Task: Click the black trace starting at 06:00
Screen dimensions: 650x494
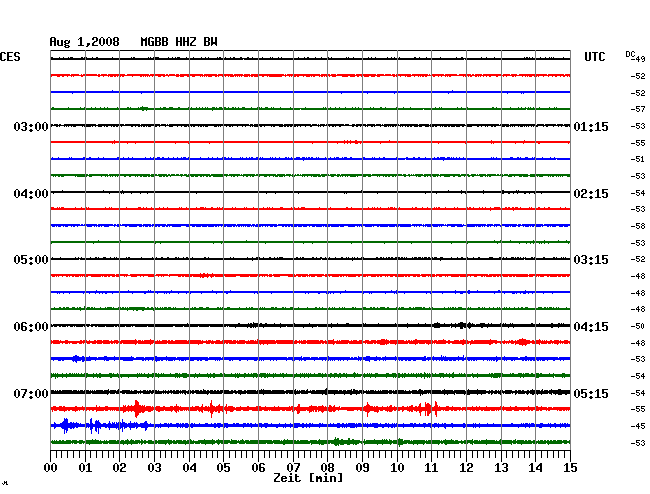Action: tap(310, 325)
